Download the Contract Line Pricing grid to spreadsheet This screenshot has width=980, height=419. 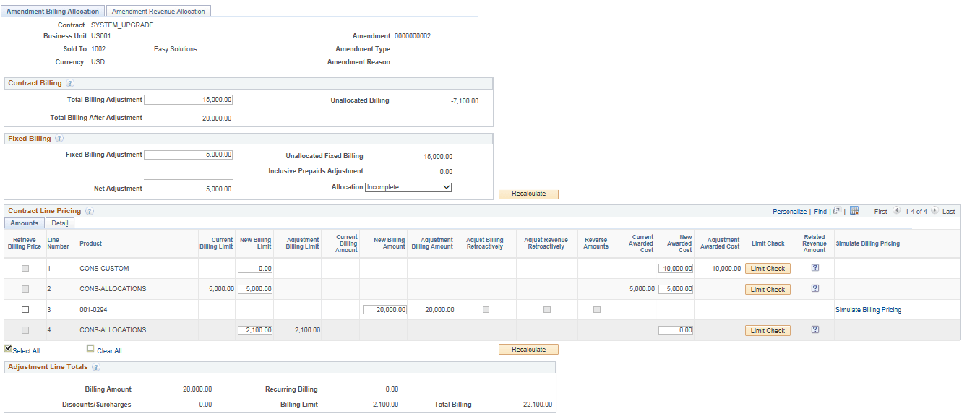point(854,211)
